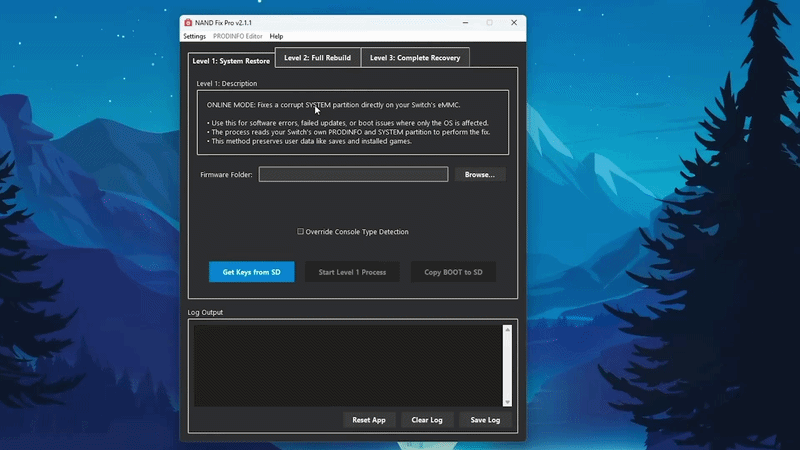Click the Firmware Folder input field
The width and height of the screenshot is (800, 450).
tap(353, 174)
